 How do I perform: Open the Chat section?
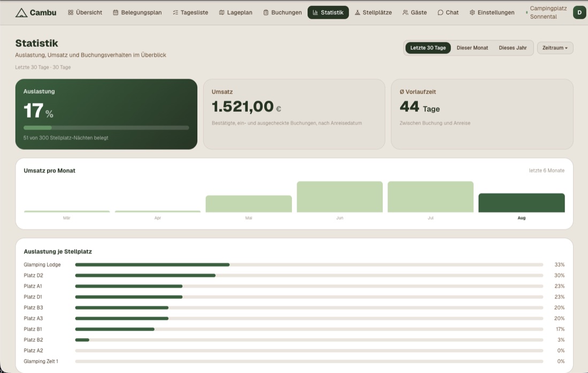click(x=448, y=12)
